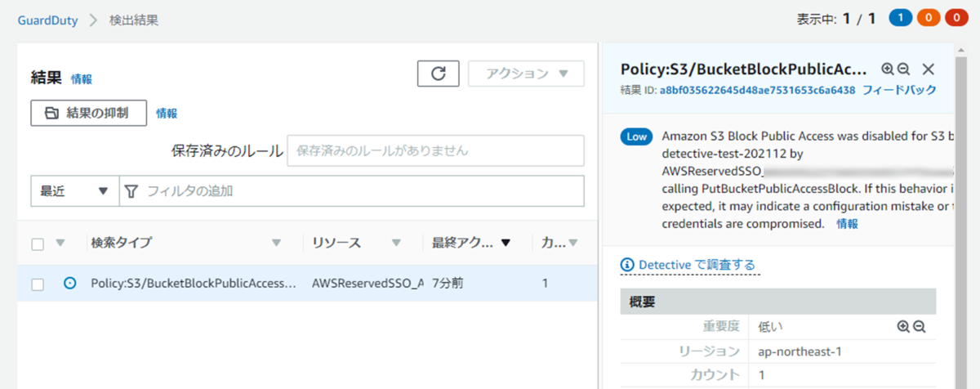This screenshot has width=980, height=389.
Task: Open 情報 link next to 結果の抑制
Action: (x=167, y=114)
